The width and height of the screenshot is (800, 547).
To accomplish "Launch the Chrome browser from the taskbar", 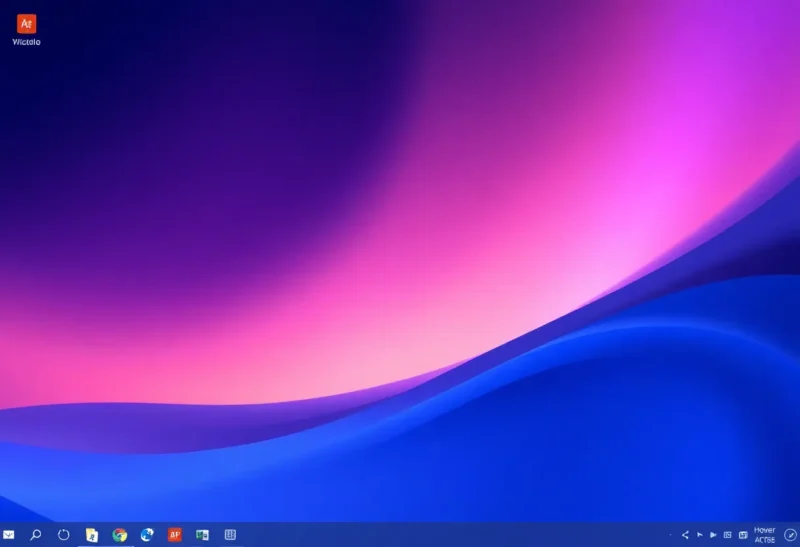I will click(x=119, y=535).
